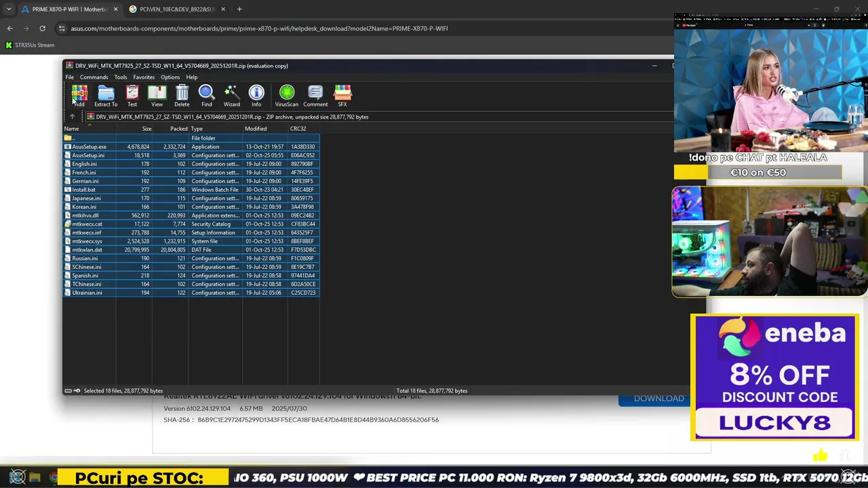Click the Extract To toolbar icon

pos(106,96)
